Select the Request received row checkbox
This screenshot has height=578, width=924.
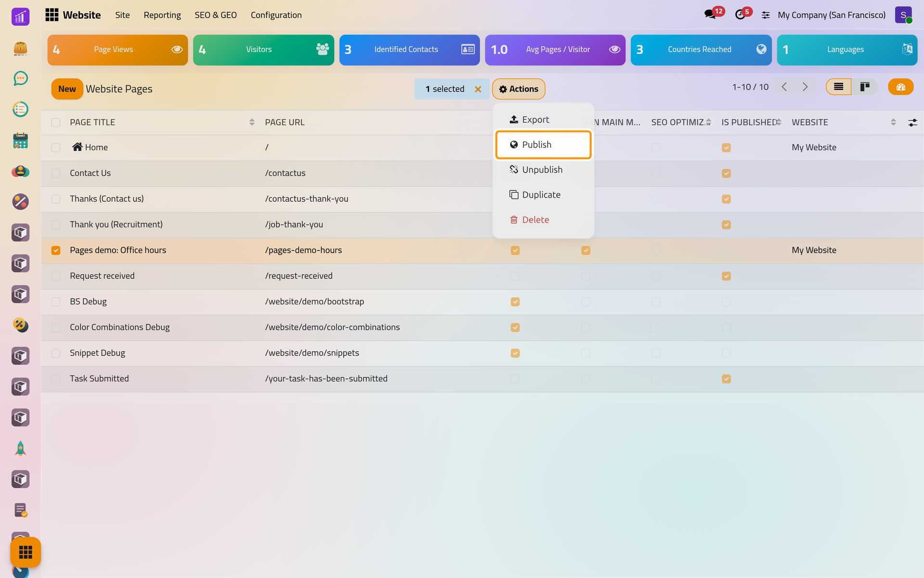click(56, 276)
